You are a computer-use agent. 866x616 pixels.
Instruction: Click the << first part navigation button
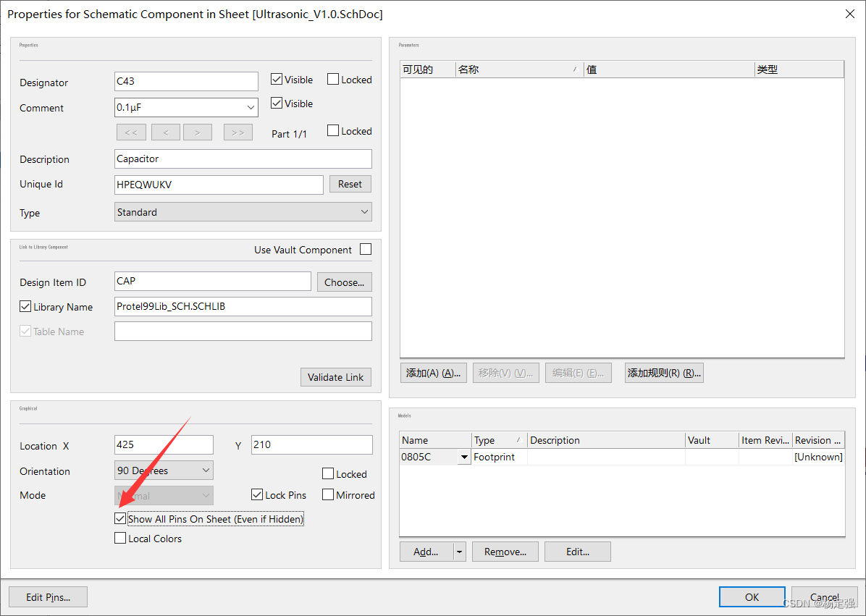(131, 132)
